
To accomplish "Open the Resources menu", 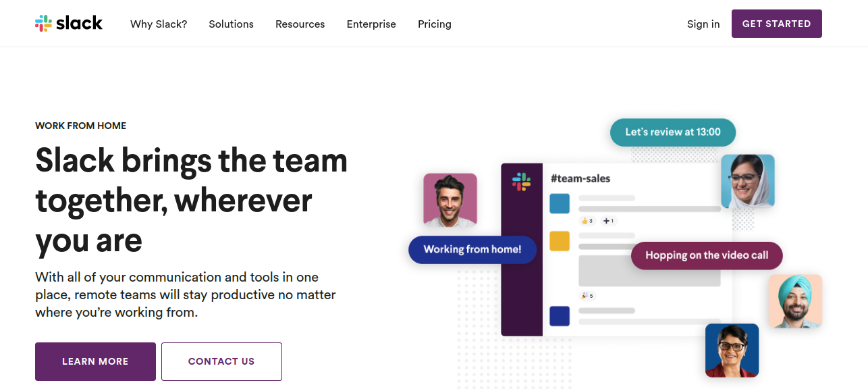I will point(300,24).
